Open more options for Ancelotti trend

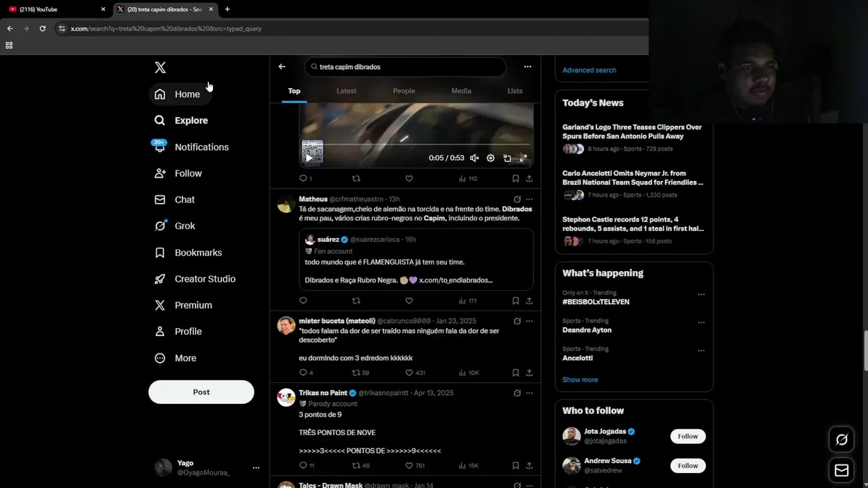(701, 350)
